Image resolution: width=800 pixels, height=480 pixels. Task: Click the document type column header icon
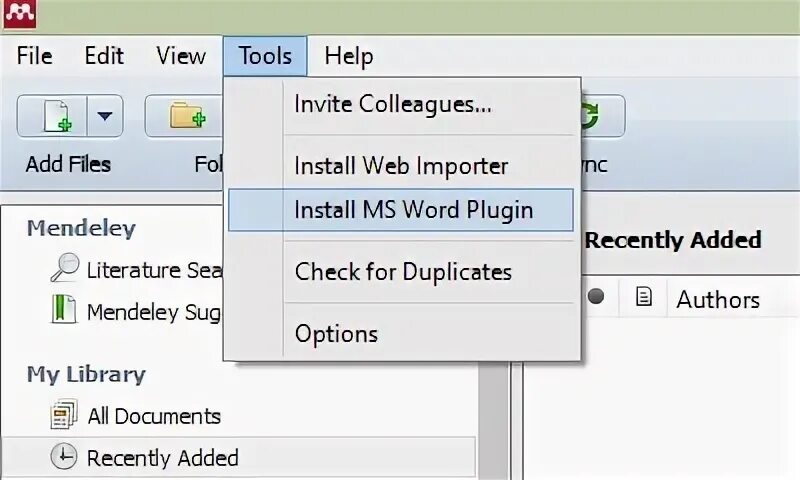pyautogui.click(x=643, y=296)
